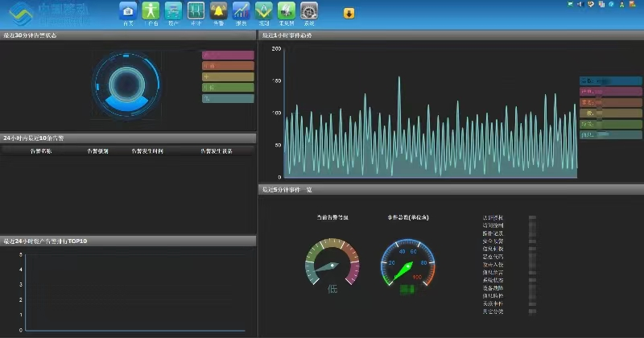Toggle the blue top series in trend chart legend
Screen dimensions: 644x338
[x=611, y=81]
